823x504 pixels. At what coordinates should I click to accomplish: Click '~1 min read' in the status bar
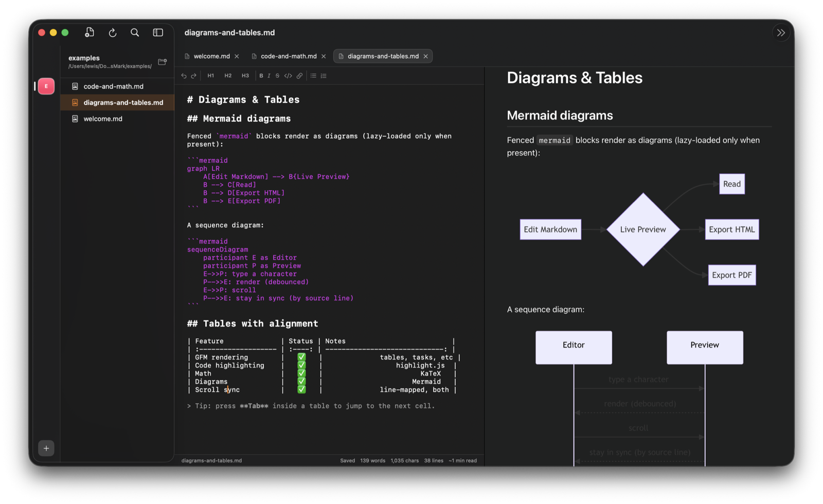(462, 461)
